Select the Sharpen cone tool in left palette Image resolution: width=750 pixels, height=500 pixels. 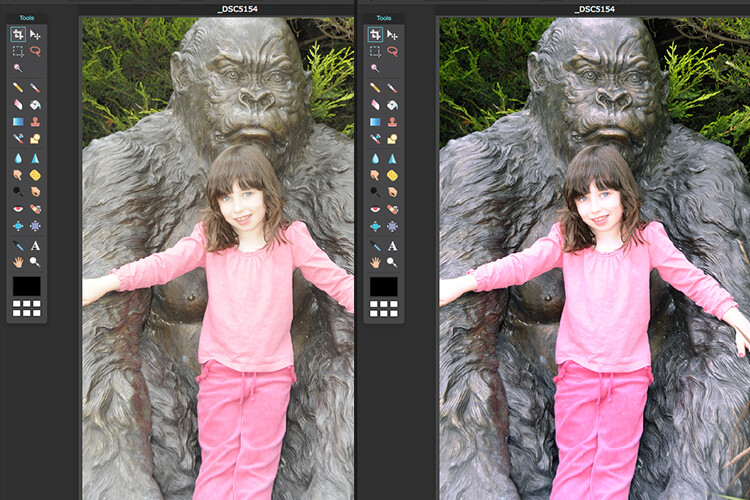(x=35, y=158)
